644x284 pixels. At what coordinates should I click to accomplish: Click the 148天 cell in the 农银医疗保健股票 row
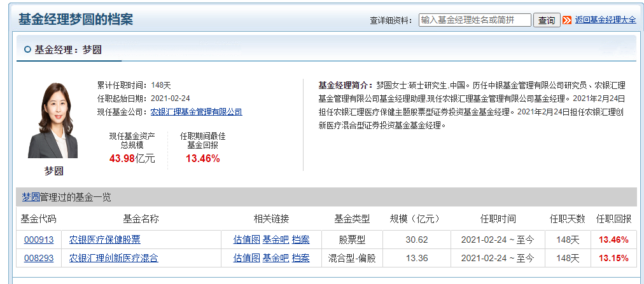coord(568,240)
